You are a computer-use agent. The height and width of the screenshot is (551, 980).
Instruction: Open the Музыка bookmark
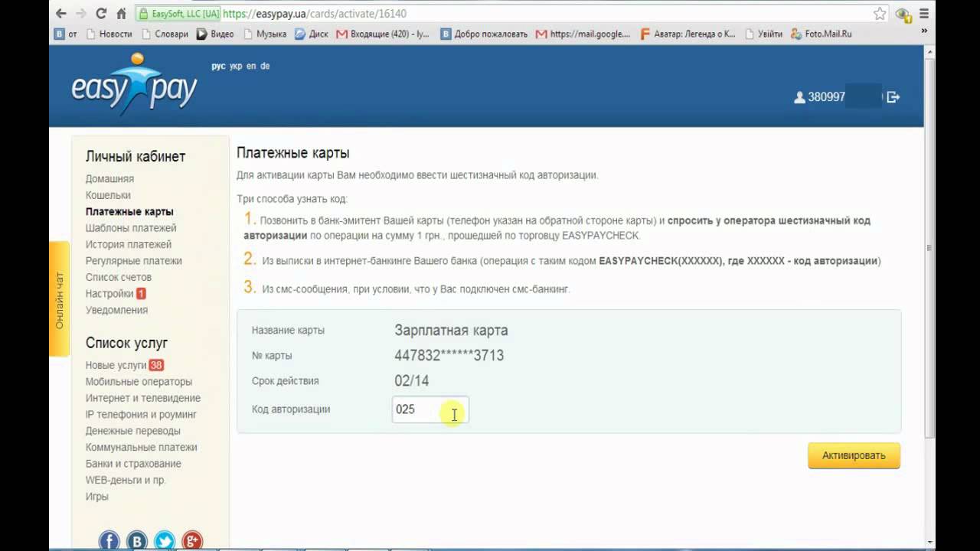pos(265,34)
